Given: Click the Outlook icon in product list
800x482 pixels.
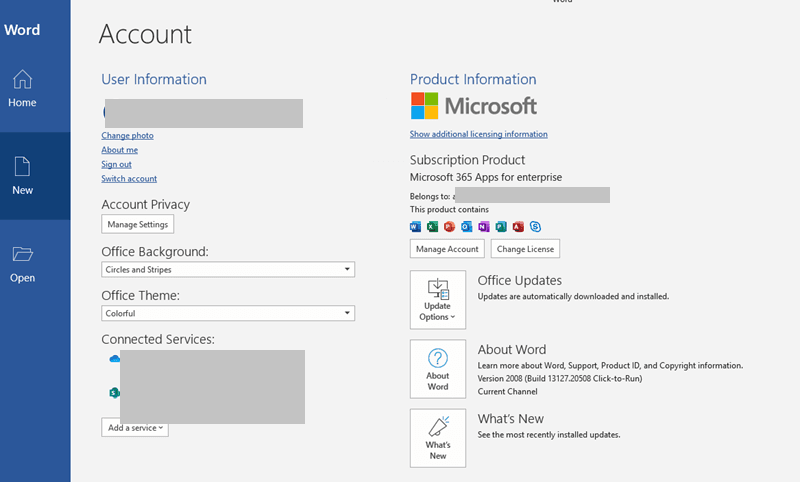Looking at the screenshot, I should 467,226.
